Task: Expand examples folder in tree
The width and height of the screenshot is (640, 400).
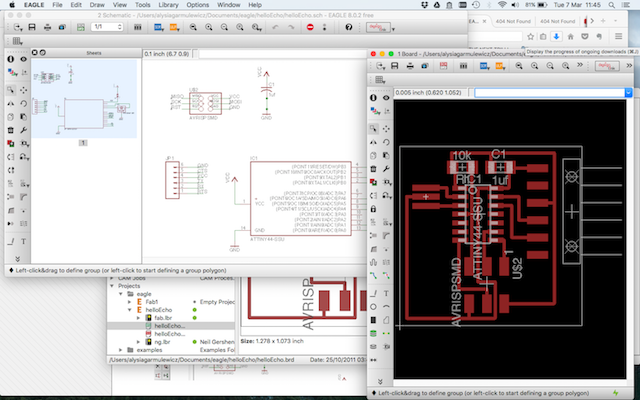Action: click(x=121, y=350)
